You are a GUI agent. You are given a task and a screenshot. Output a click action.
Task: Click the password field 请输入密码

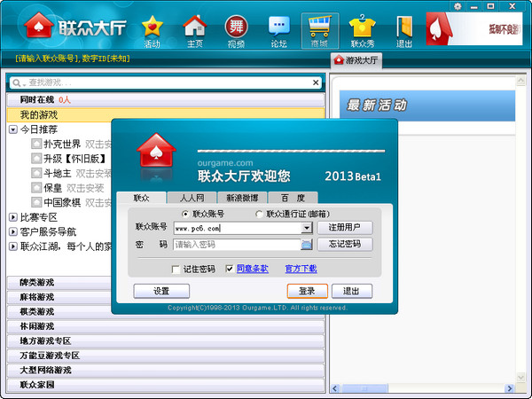coord(237,245)
